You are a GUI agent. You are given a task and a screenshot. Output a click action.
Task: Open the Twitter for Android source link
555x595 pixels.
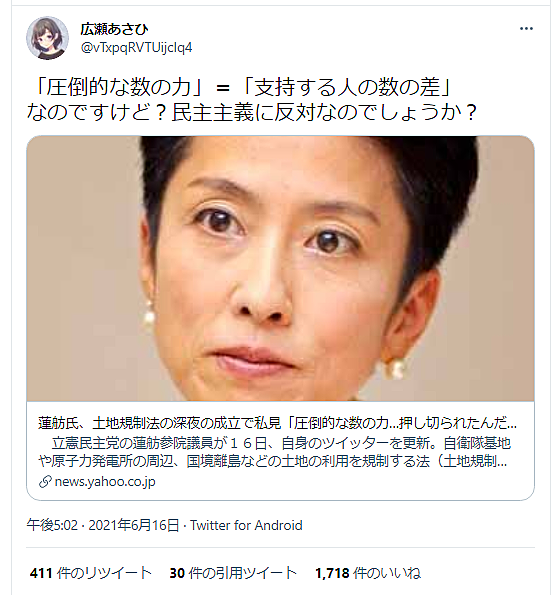point(246,526)
